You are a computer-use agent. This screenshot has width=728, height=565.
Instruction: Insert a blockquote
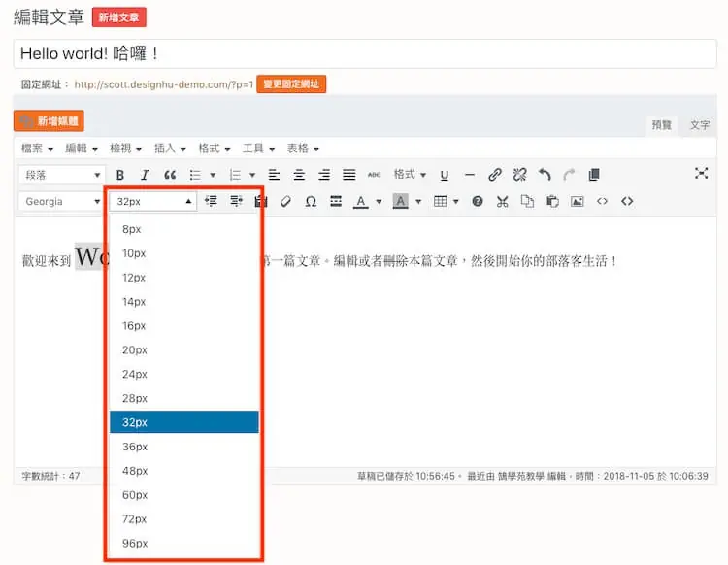coord(170,175)
